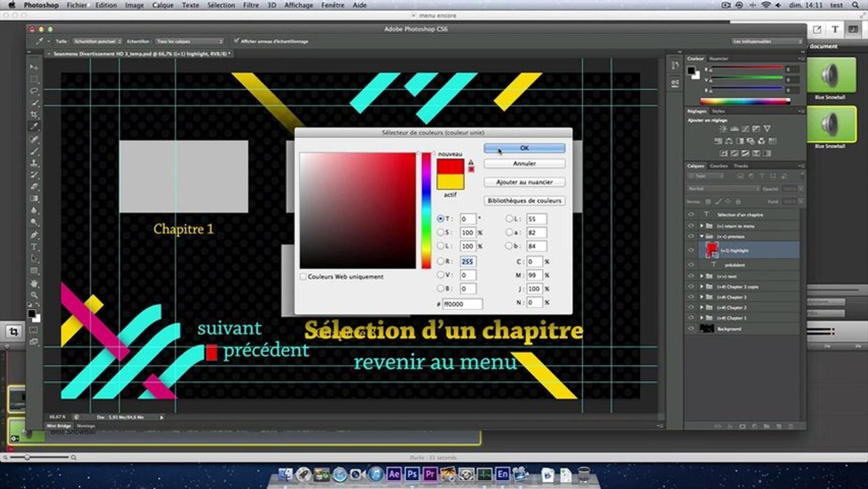Viewport: 868px width, 489px height.
Task: Open Bibliothèques de couleurs
Action: pos(524,200)
